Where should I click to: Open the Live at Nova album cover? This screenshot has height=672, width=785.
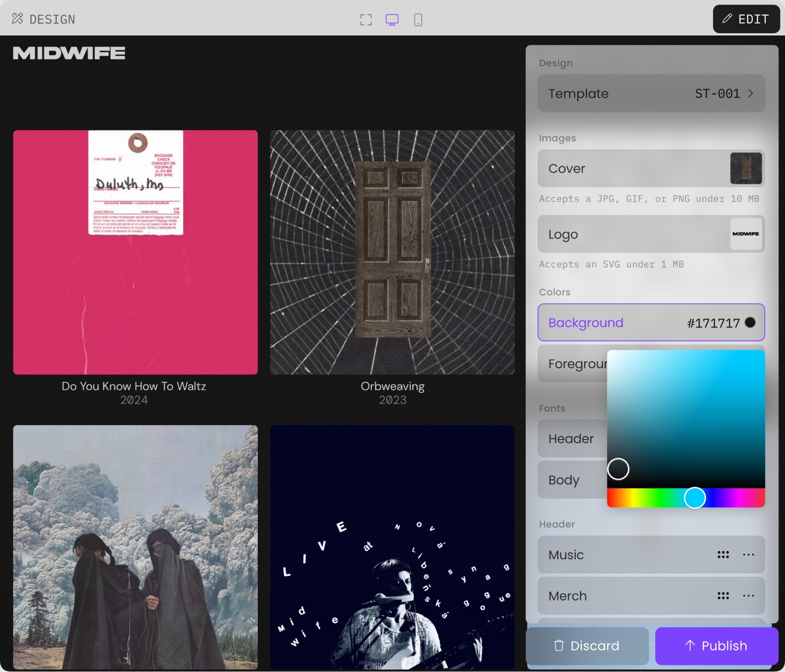[x=392, y=547]
